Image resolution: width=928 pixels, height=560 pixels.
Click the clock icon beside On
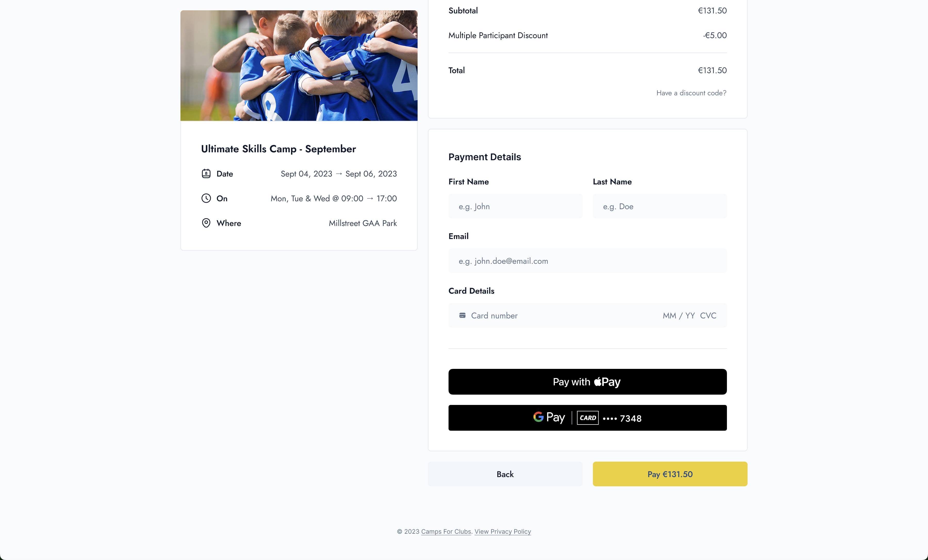tap(206, 198)
